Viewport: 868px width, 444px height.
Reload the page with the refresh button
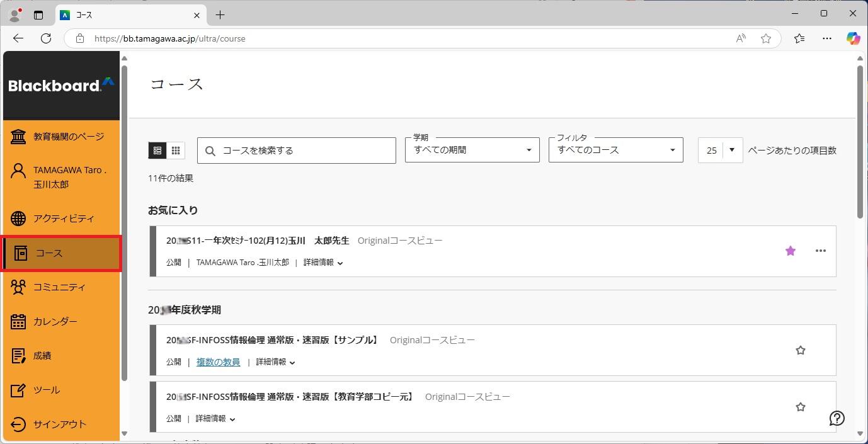pos(46,38)
